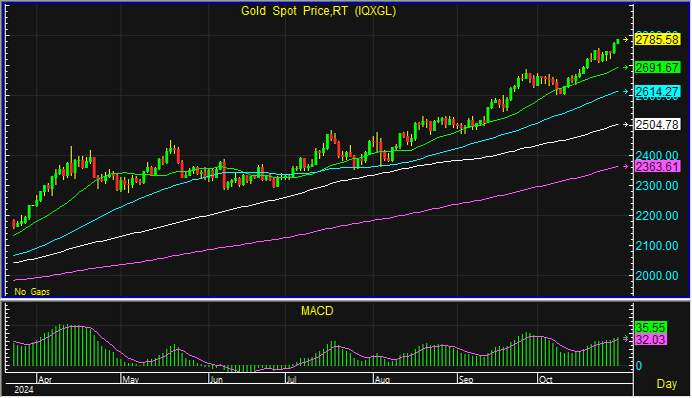Click the Apr marker on time axis
The image size is (692, 398).
coord(45,379)
